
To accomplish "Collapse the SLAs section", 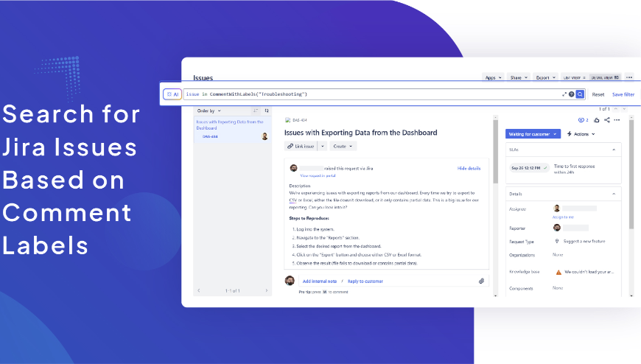I will (614, 150).
